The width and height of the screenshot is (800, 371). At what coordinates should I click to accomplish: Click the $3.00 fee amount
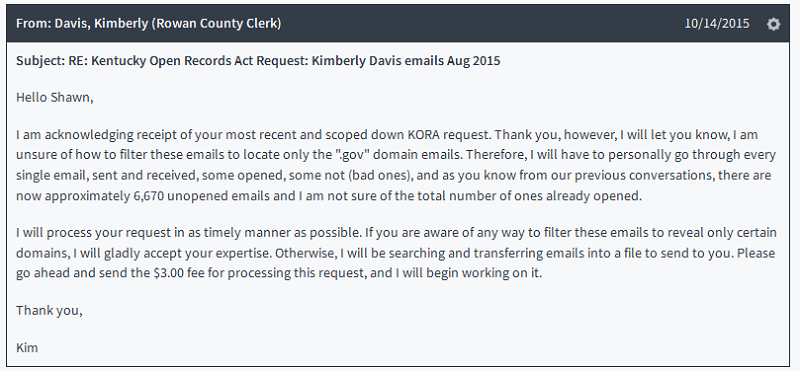(x=168, y=273)
